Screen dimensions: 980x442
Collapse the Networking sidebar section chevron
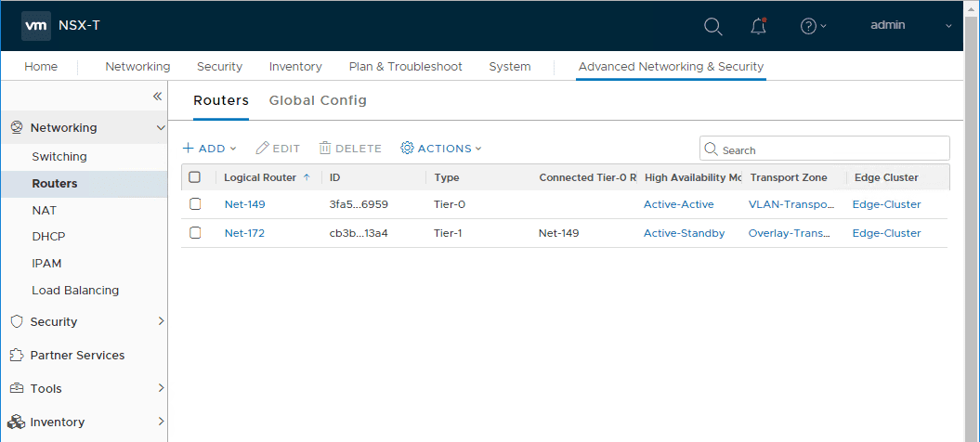(161, 127)
